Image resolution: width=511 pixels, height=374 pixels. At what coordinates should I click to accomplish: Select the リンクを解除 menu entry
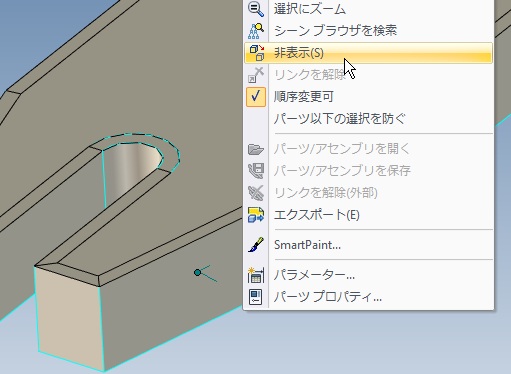pyautogui.click(x=368, y=75)
